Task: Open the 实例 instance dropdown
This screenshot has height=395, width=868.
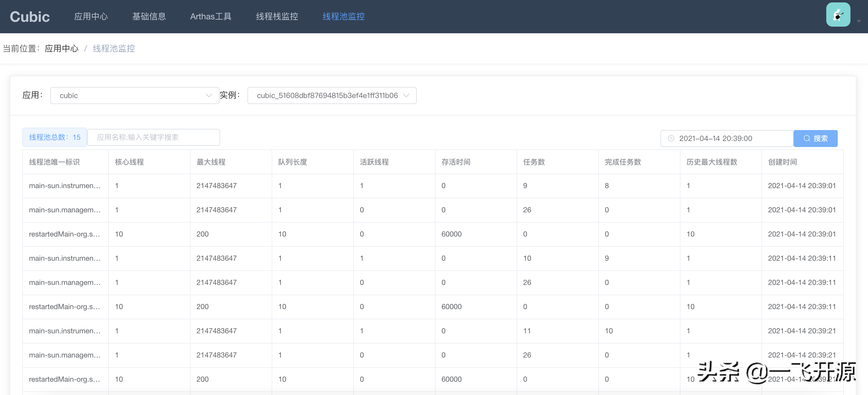Action: pos(332,95)
